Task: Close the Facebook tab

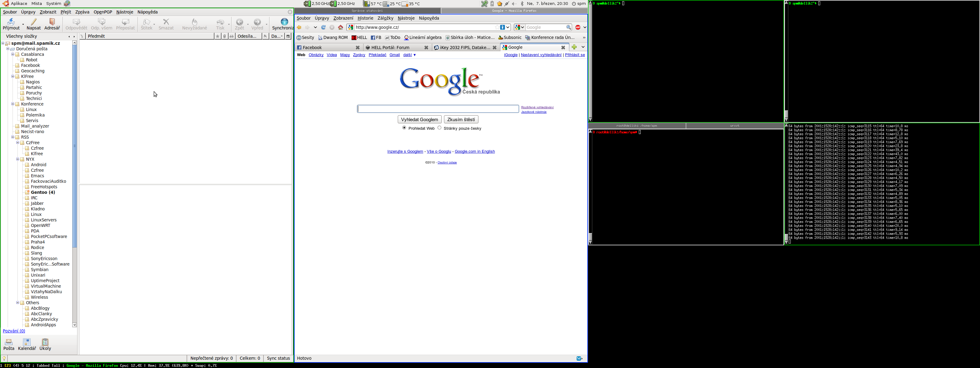Action: [358, 48]
